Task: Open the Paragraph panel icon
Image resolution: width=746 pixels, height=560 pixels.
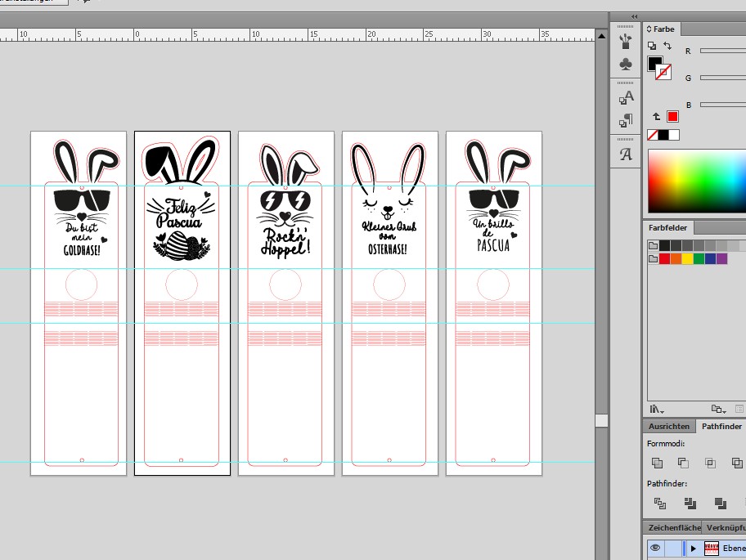Action: coord(626,121)
